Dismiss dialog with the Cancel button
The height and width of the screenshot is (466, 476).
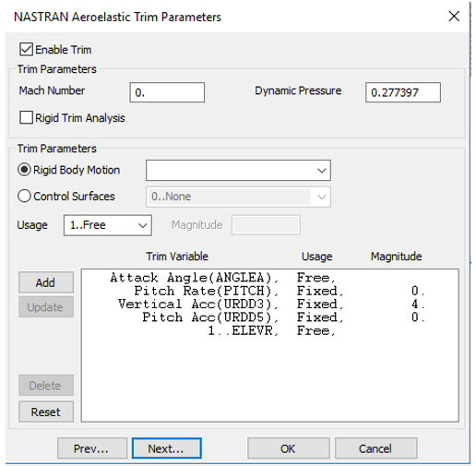point(375,448)
